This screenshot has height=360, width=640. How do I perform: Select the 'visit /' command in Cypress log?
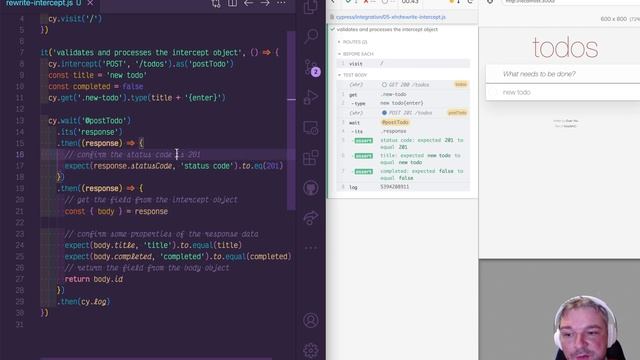[x=403, y=64]
